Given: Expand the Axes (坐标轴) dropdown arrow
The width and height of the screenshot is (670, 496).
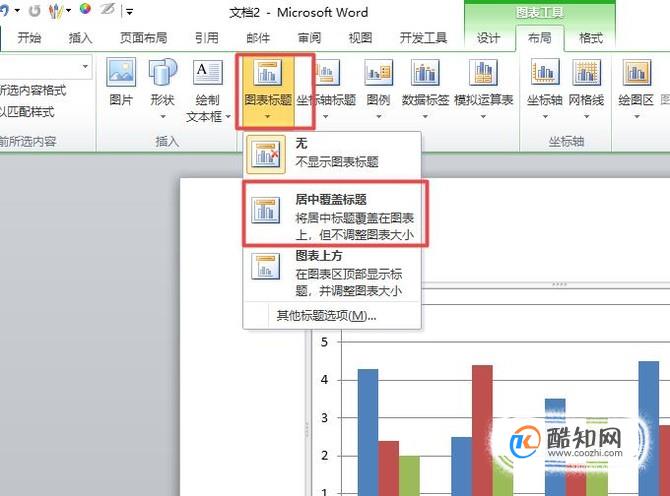Looking at the screenshot, I should pos(545,116).
